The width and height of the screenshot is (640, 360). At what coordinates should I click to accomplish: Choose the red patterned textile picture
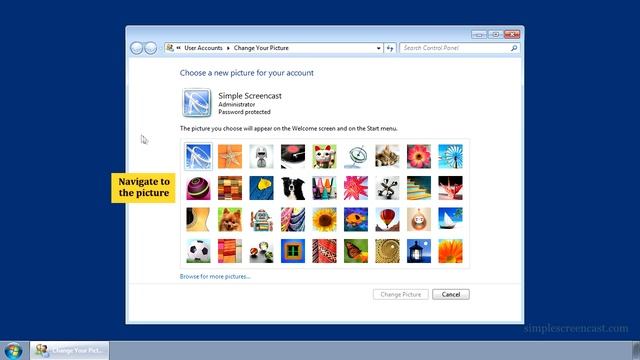tap(324, 251)
